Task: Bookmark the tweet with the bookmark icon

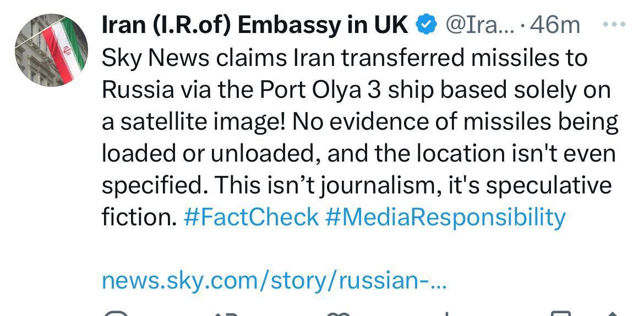Action: 561,313
